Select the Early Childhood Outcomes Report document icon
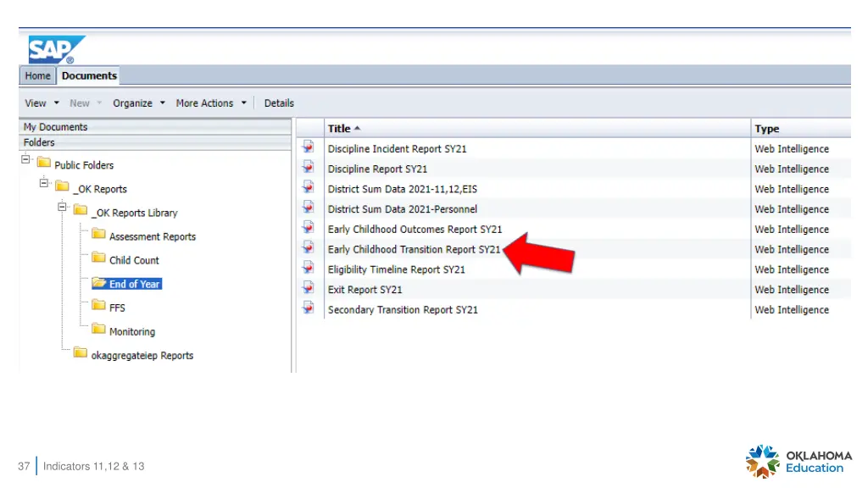The image size is (868, 488). (309, 227)
